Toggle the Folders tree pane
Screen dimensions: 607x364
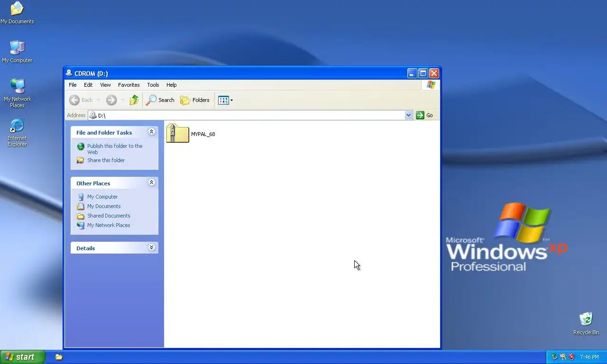pyautogui.click(x=195, y=100)
